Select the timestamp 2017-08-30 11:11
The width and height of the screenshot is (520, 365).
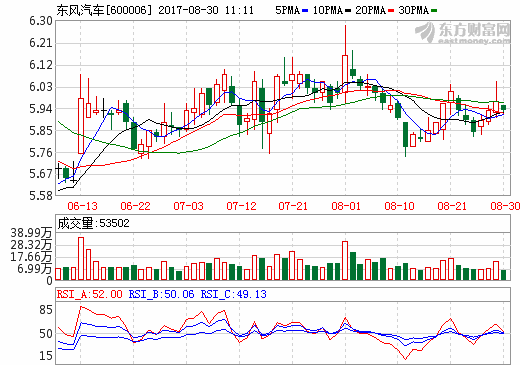(206, 10)
